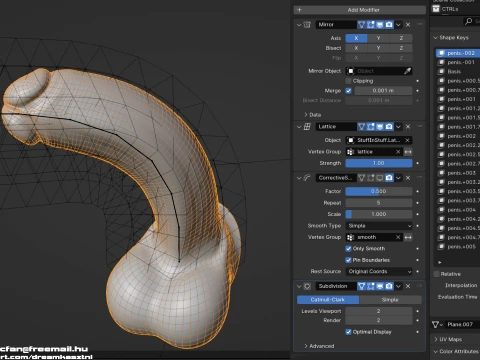Image resolution: width=480 pixels, height=360 pixels.
Task: Select Simple subdivision type
Action: (390, 300)
